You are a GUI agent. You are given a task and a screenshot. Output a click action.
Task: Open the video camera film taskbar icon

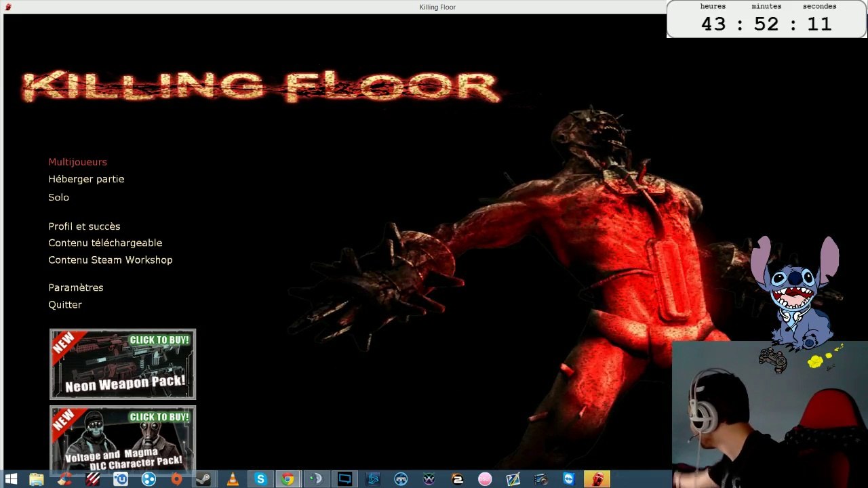tap(540, 479)
